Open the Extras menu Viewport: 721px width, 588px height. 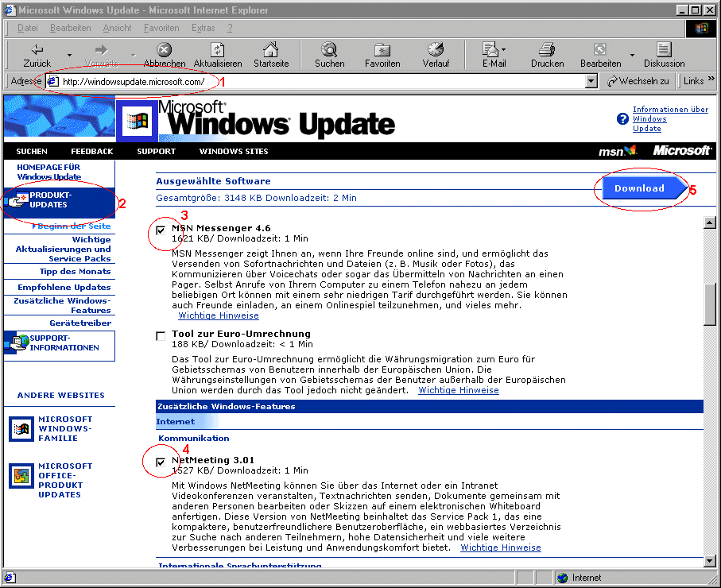coord(203,28)
